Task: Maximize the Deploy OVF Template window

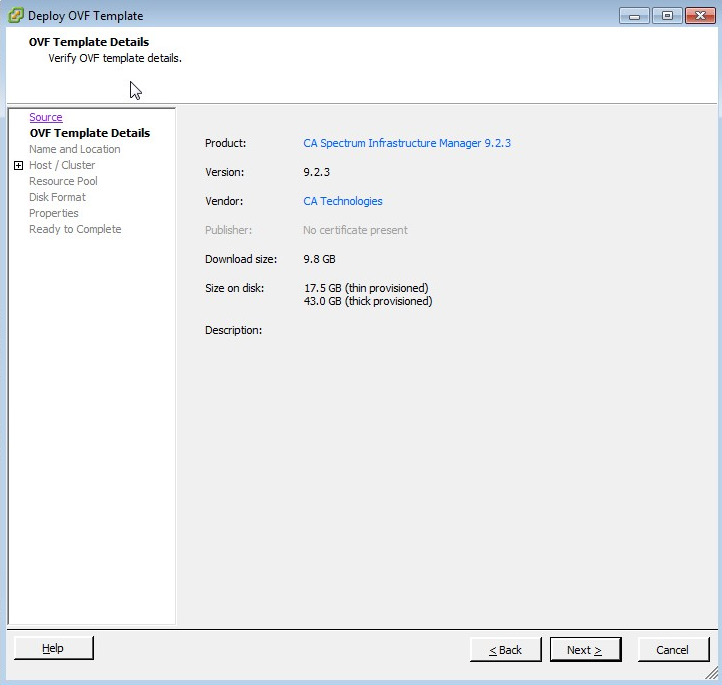Action: coord(667,16)
